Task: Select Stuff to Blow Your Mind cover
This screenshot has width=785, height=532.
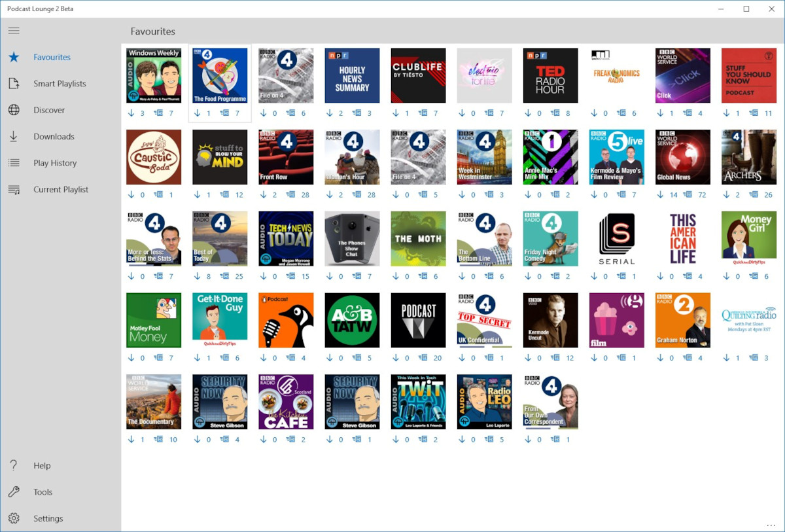Action: pyautogui.click(x=220, y=157)
